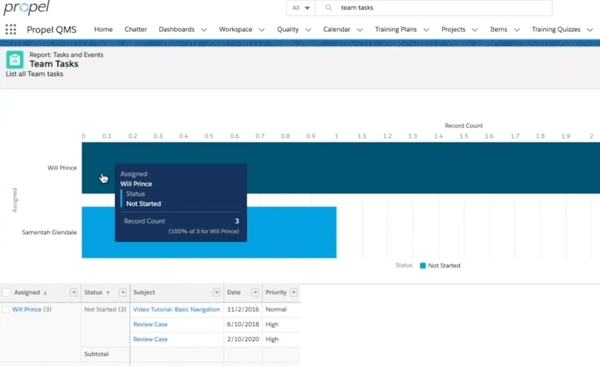600x366 pixels.
Task: Toggle the Not Started legend entry
Action: pos(440,266)
